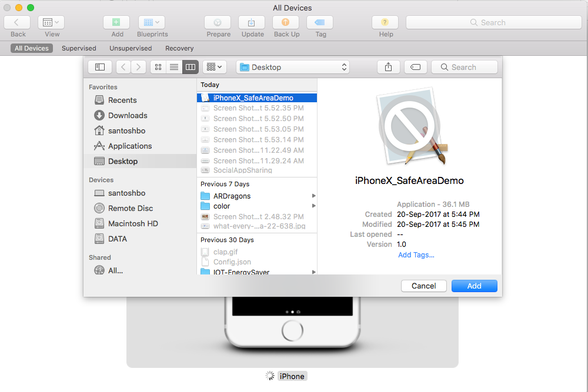
Task: Click the Back Up icon
Action: tap(286, 22)
